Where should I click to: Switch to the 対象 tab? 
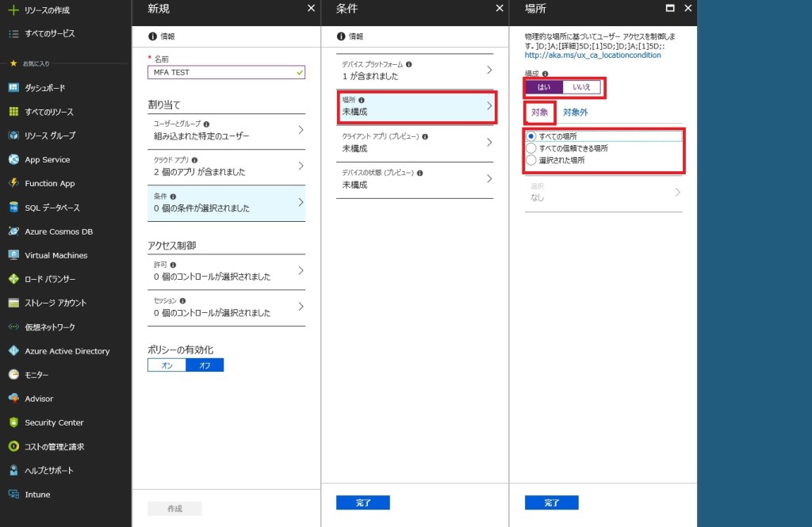(539, 112)
